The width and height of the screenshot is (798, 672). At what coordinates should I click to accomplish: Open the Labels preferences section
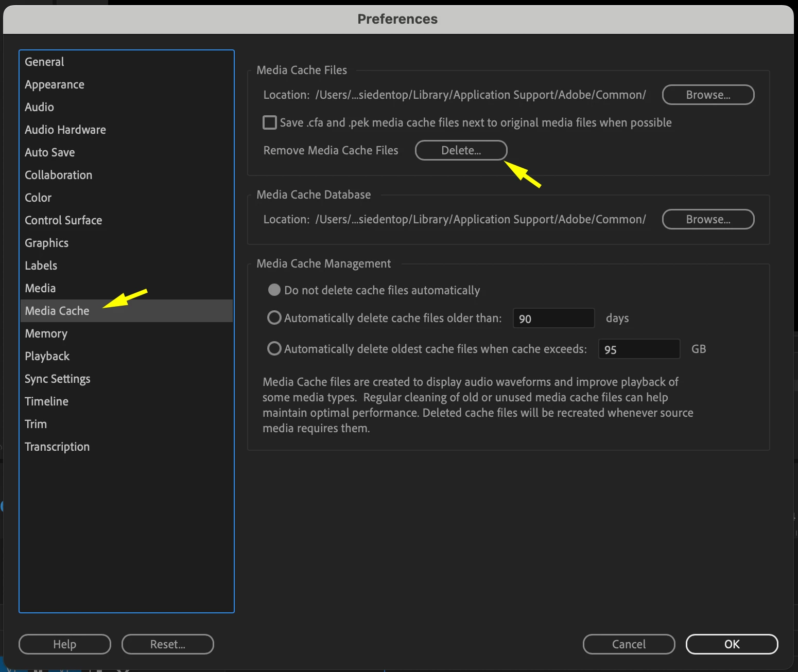(126, 266)
